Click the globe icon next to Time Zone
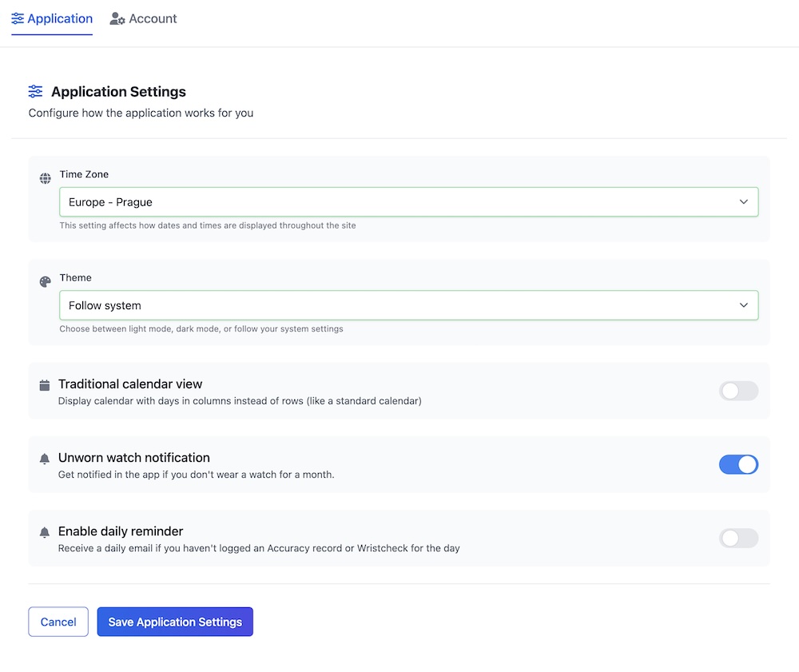Screen dimensions: 799x672 pos(46,178)
